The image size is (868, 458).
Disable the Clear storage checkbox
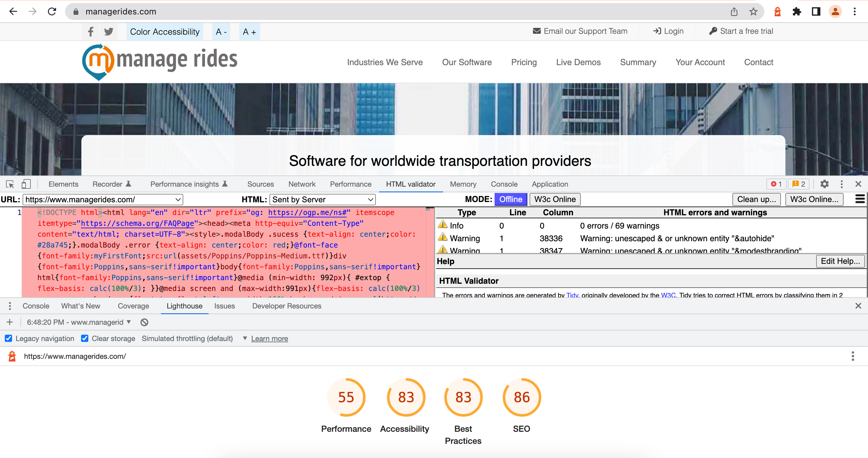tap(85, 338)
